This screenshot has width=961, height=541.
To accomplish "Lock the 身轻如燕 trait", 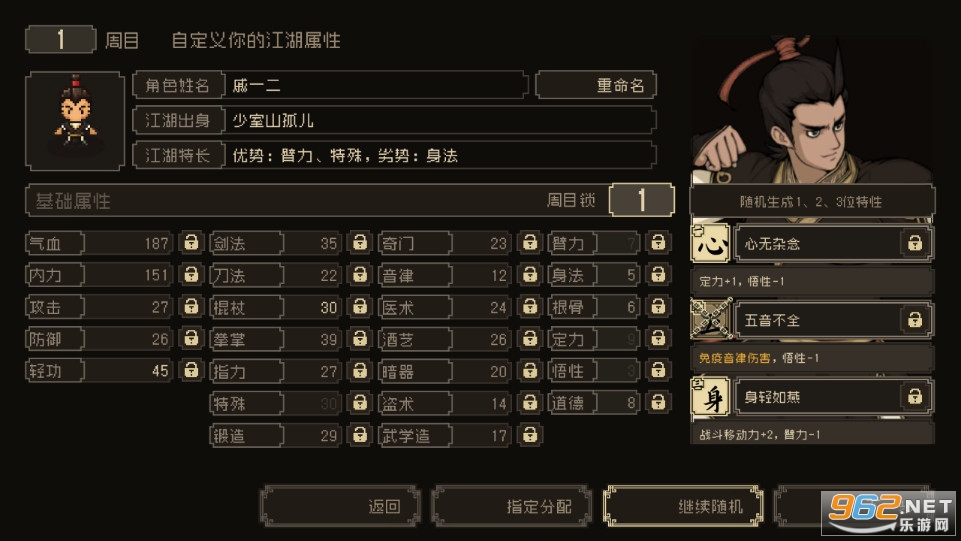I will (x=914, y=396).
